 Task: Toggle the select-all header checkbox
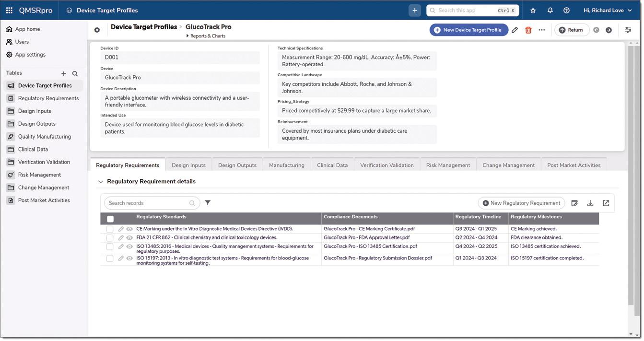click(x=110, y=219)
